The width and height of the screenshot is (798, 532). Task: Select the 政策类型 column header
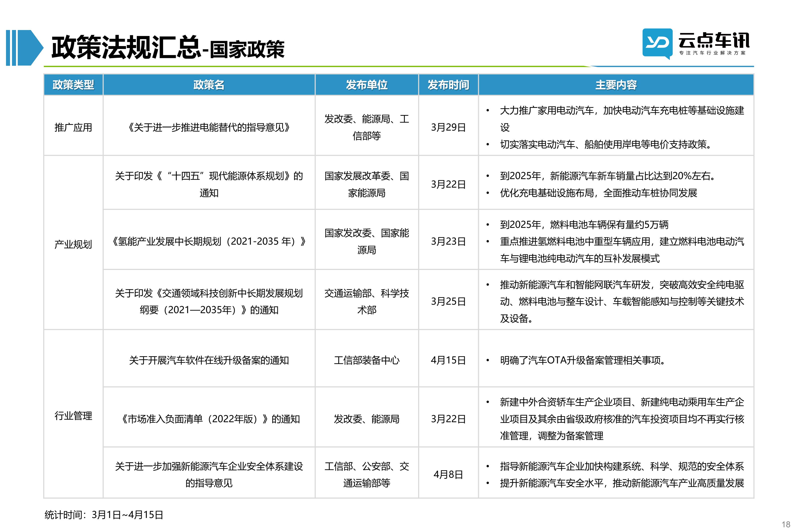click(x=73, y=85)
